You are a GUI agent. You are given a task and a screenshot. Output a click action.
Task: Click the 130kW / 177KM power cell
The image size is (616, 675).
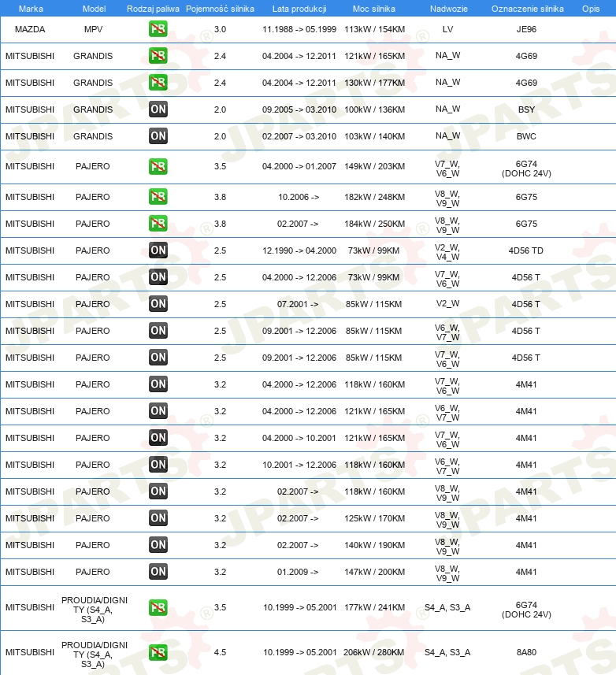tap(374, 83)
